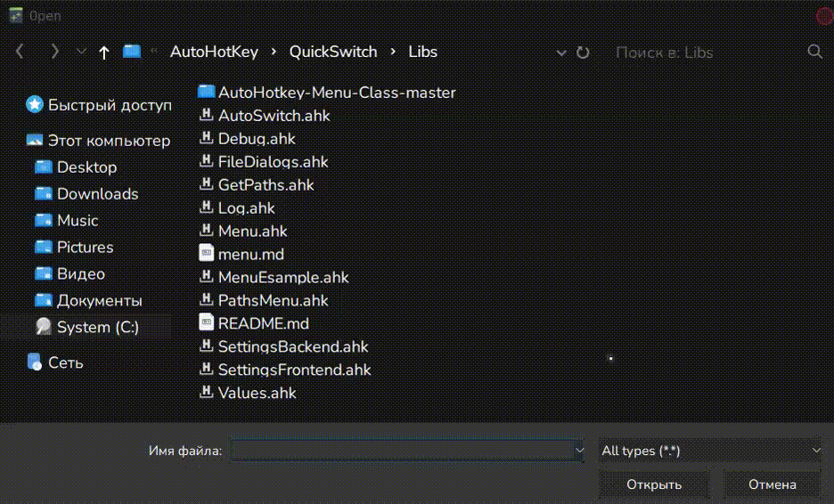Select the README.md file icon

tap(206, 323)
